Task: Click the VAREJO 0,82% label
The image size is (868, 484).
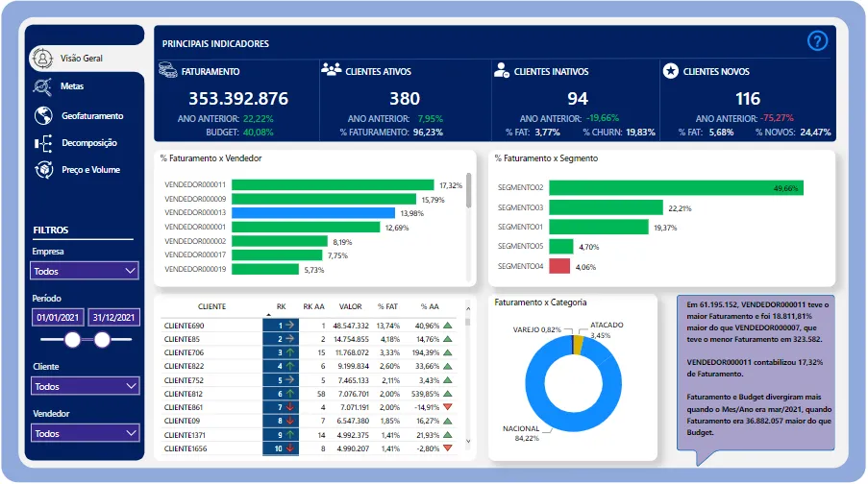Action: [x=537, y=329]
